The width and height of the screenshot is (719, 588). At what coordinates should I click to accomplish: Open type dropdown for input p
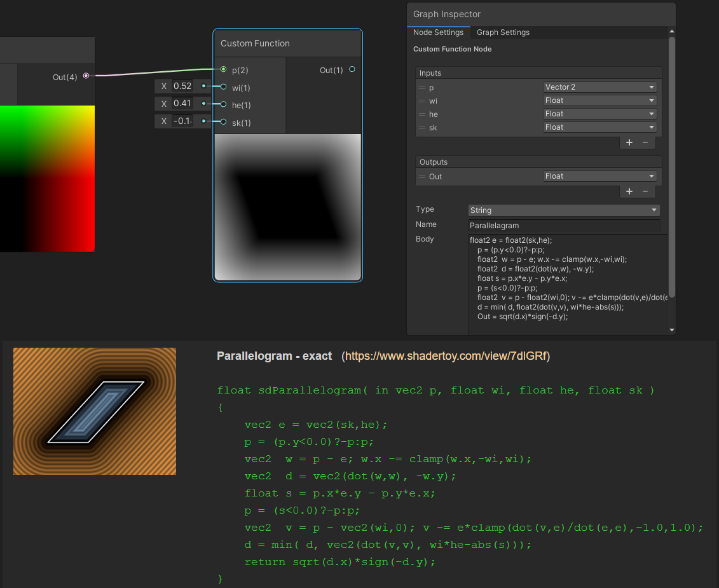point(599,87)
